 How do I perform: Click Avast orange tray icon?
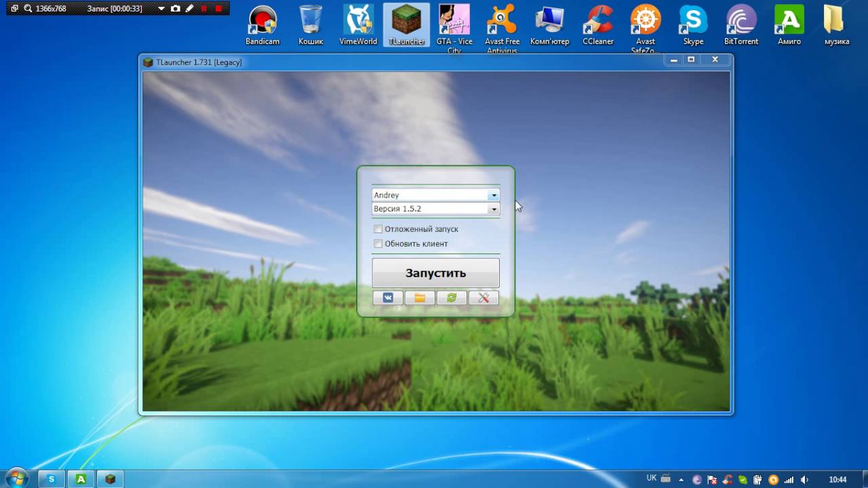click(774, 480)
